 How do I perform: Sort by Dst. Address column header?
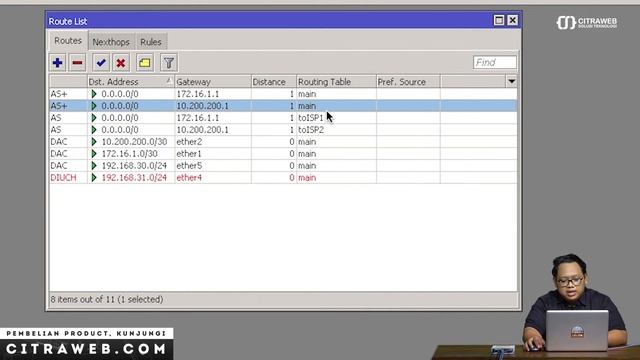131,82
